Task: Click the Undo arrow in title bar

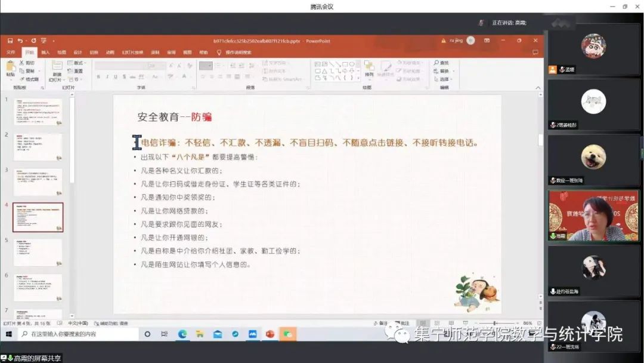Action: 20,41
